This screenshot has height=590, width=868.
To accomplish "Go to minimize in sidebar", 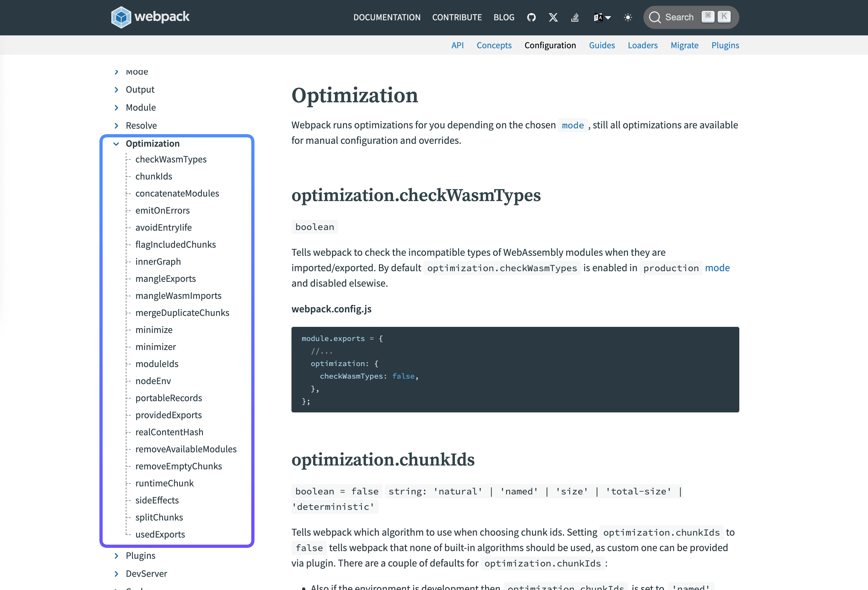I will tap(154, 330).
